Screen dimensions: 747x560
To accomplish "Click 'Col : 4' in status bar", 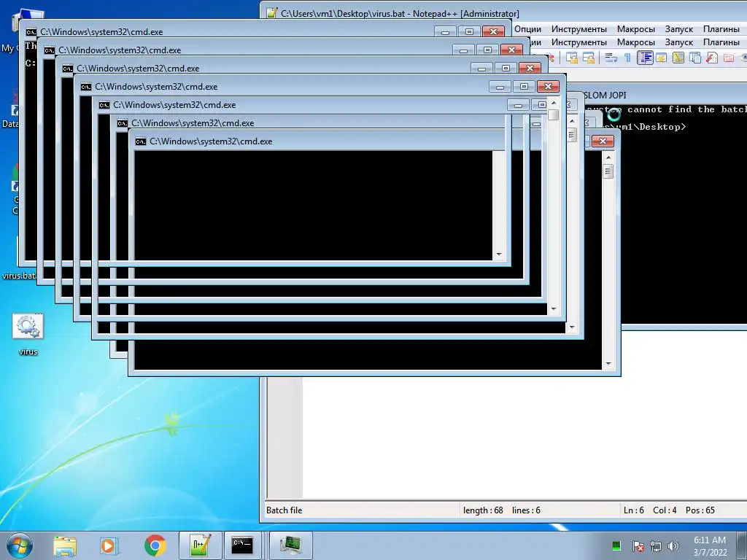I will click(665, 510).
